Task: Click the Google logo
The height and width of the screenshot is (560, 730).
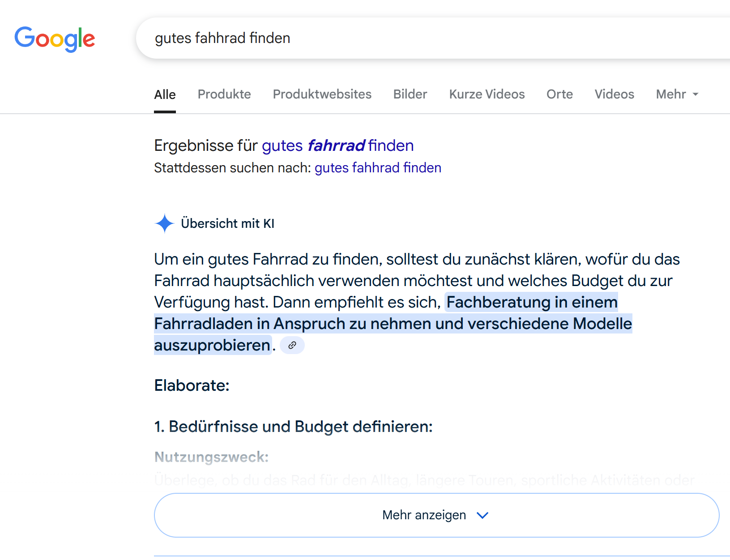Action: tap(55, 39)
